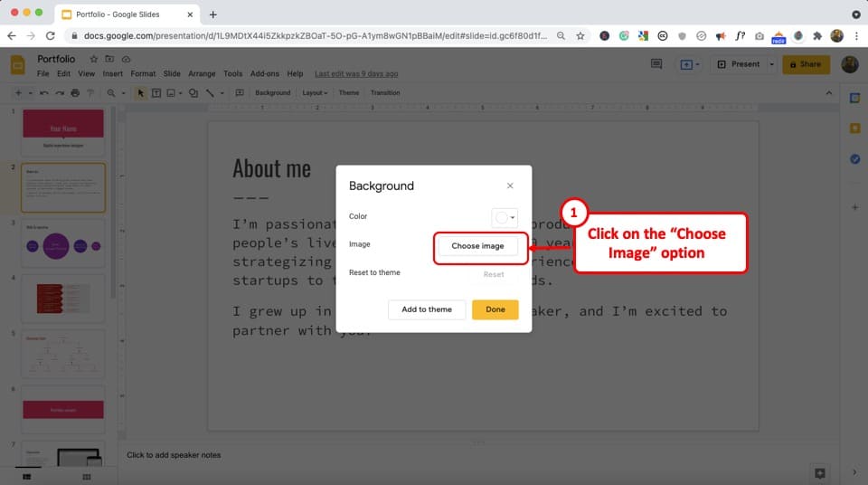Open the Keep side panel icon
Screen dimensions: 868x485
[854, 128]
